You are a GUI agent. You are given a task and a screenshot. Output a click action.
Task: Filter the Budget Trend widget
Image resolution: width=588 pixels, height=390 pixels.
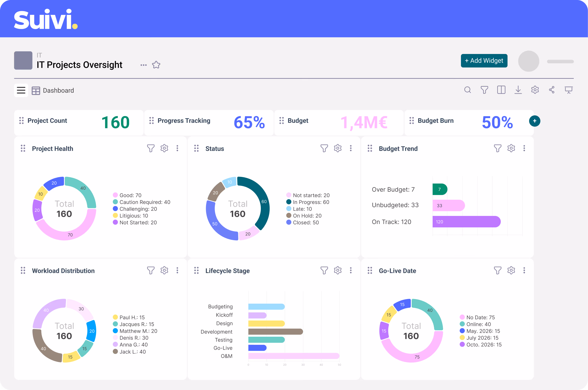point(497,148)
